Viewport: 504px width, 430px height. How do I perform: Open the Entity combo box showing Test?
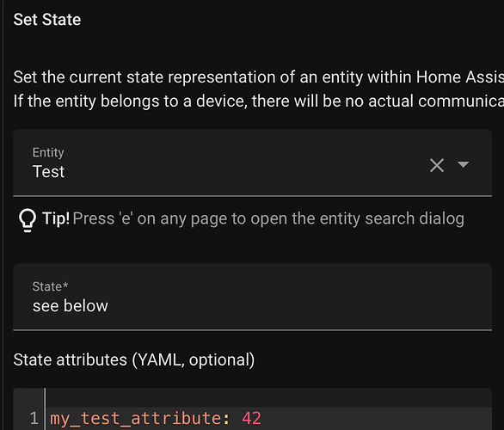pos(252,163)
